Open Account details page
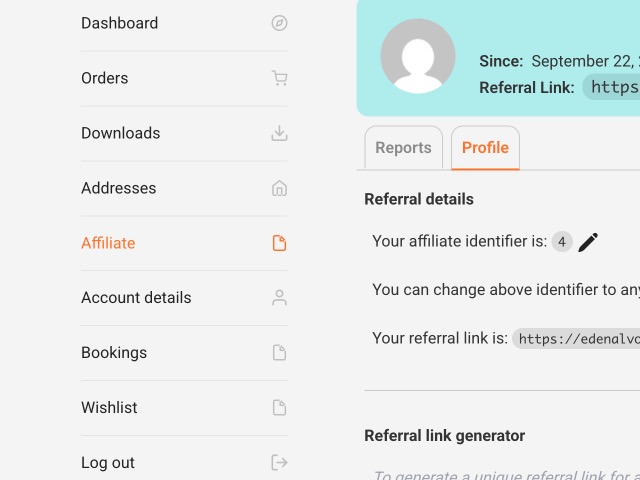The width and height of the screenshot is (640, 480). click(x=136, y=298)
